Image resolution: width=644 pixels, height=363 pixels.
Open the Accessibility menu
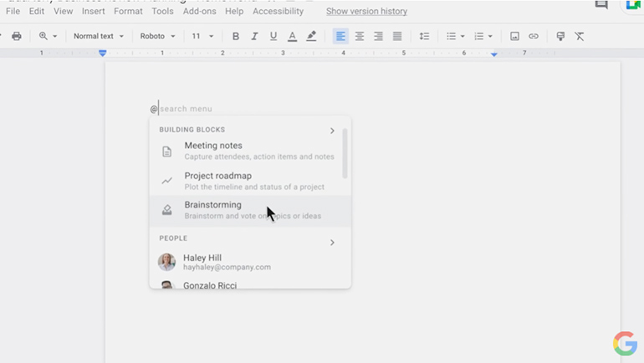pyautogui.click(x=278, y=11)
